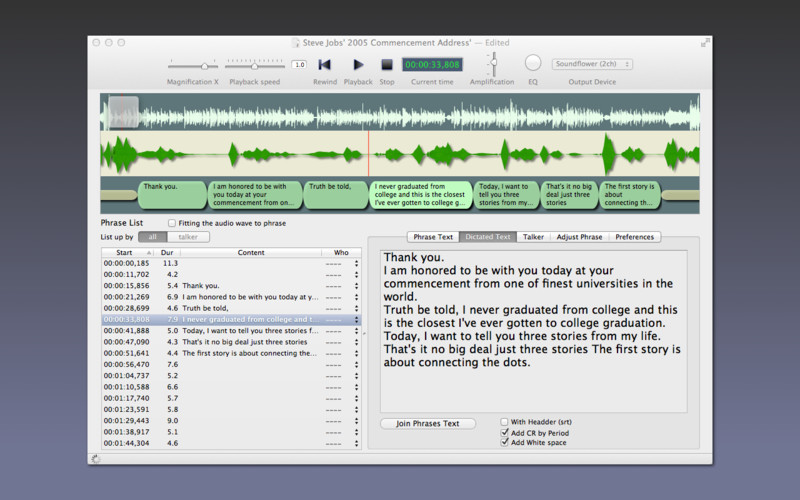Select the 'Thank you.' phrase bubble
The image size is (800, 500).
(172, 195)
